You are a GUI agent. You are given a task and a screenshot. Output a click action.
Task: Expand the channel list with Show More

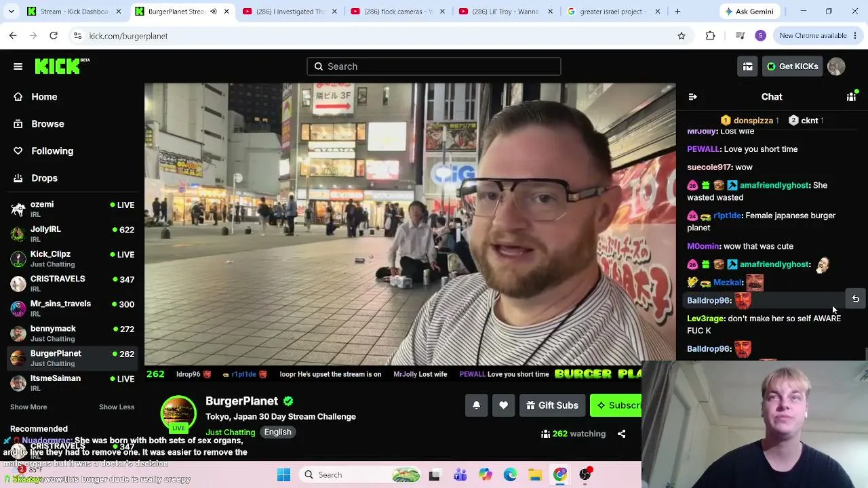pos(28,407)
